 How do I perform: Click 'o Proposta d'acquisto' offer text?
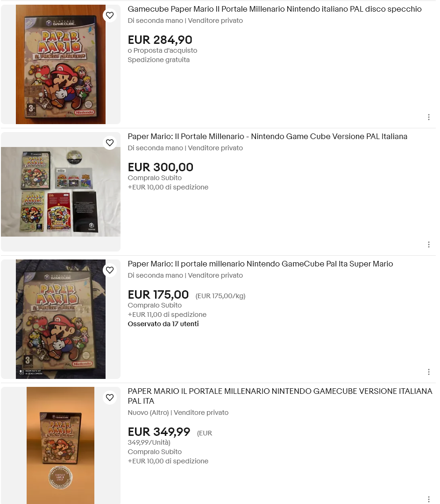163,50
